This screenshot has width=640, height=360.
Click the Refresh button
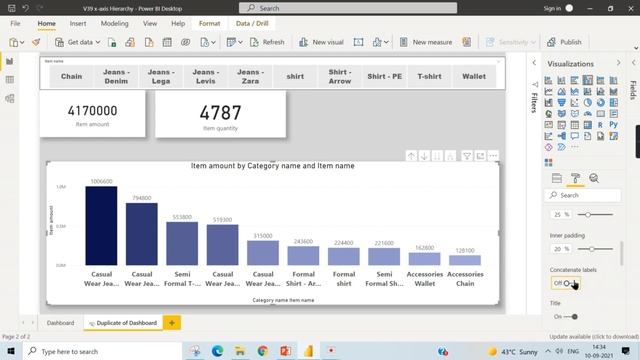tap(267, 42)
